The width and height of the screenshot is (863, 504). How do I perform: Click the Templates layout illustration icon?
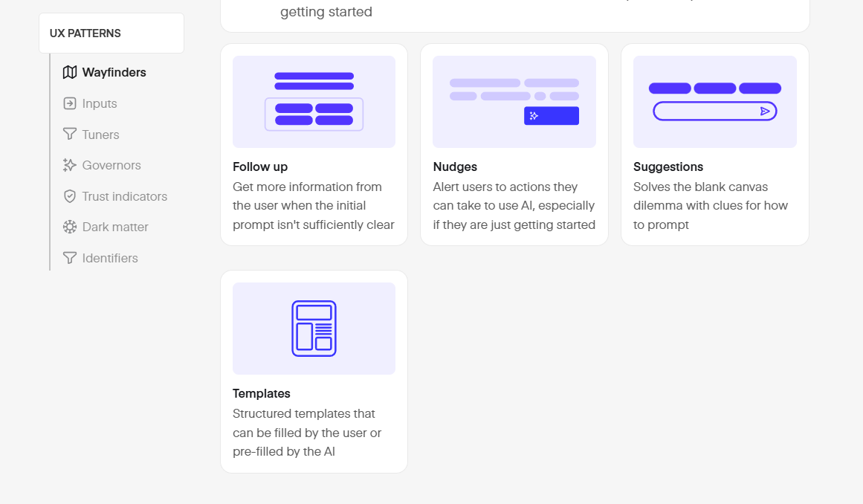[x=314, y=329]
